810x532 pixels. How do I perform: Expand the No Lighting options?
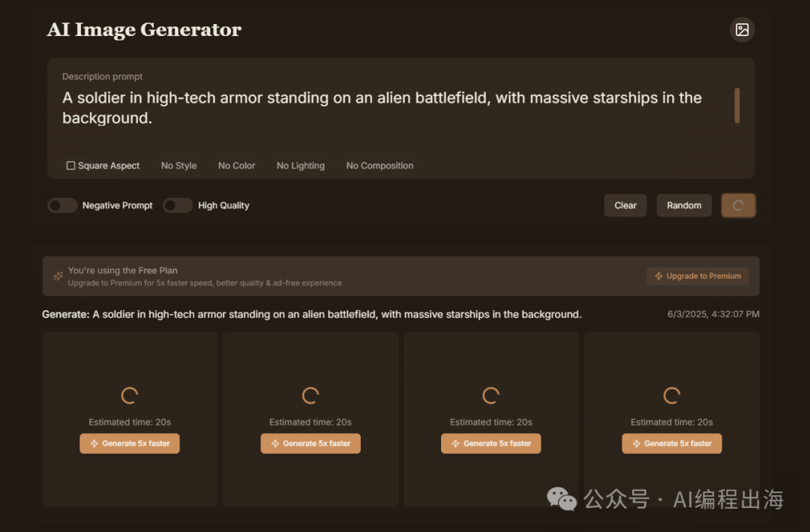(301, 166)
